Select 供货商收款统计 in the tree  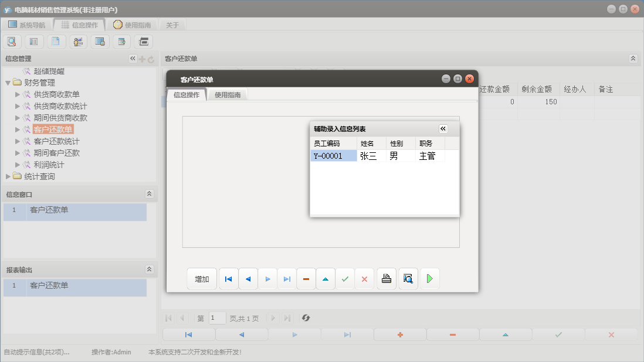60,106
